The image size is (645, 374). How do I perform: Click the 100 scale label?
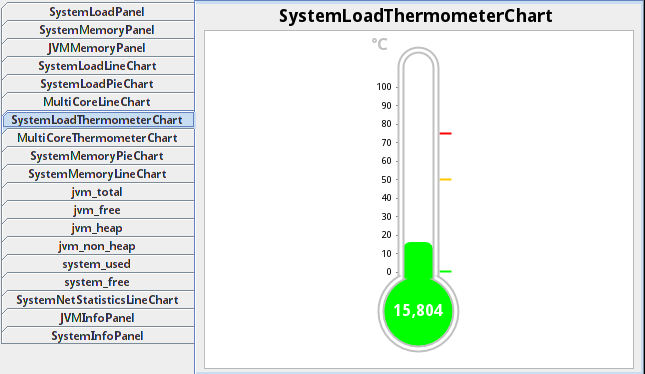coord(384,87)
